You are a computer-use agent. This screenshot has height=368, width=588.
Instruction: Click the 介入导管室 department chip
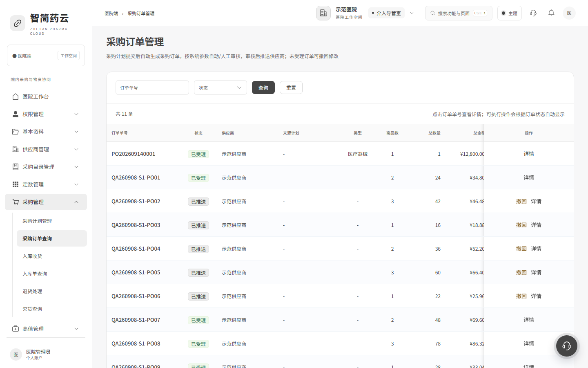tap(386, 13)
